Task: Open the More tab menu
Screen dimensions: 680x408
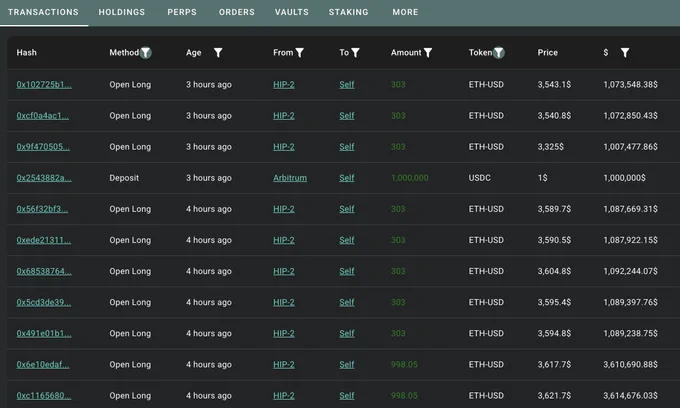Action: pos(405,12)
